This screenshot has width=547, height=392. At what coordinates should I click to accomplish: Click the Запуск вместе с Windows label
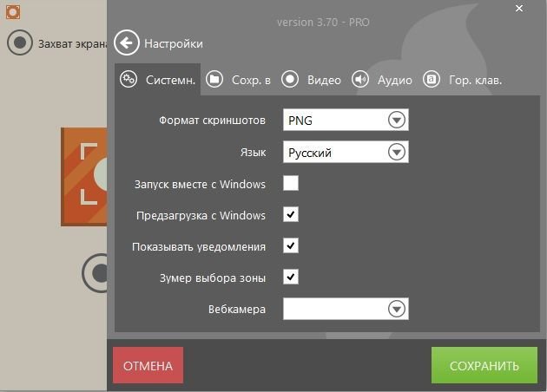coord(201,184)
